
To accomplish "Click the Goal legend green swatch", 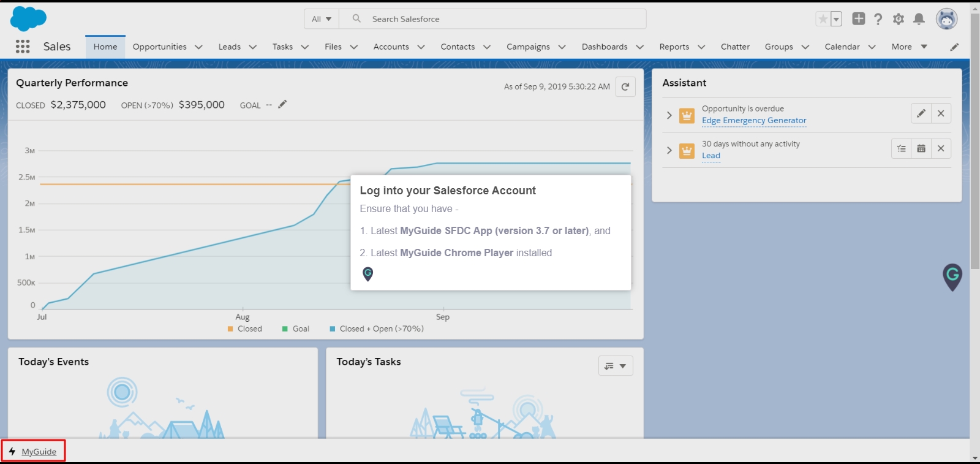I will (x=285, y=329).
